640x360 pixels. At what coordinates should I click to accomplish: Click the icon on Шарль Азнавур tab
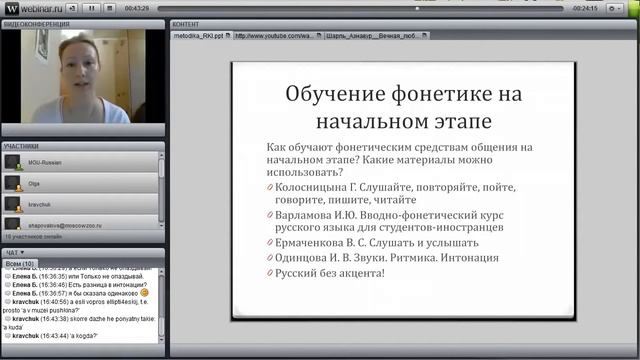click(424, 36)
